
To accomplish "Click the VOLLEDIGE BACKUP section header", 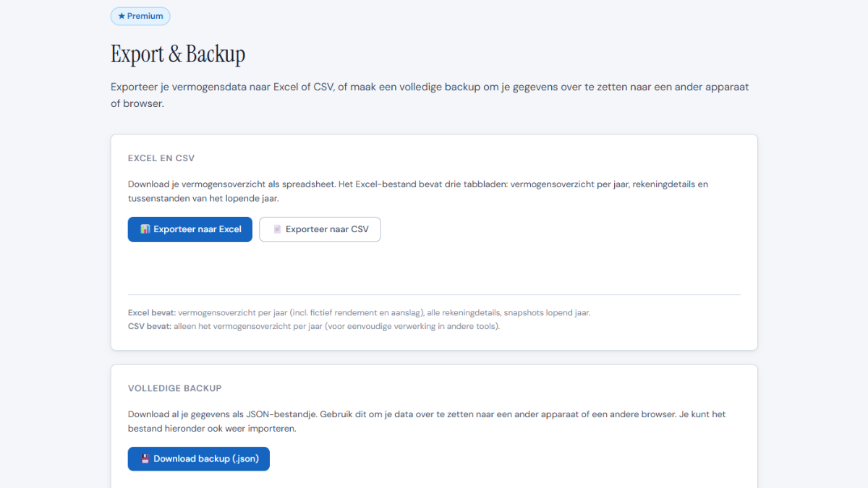I will [175, 388].
